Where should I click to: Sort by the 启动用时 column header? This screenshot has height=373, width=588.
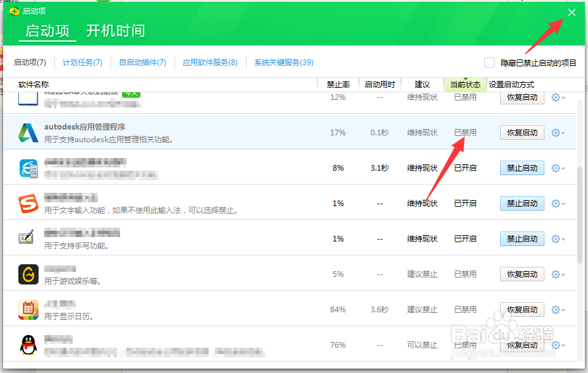coord(380,84)
